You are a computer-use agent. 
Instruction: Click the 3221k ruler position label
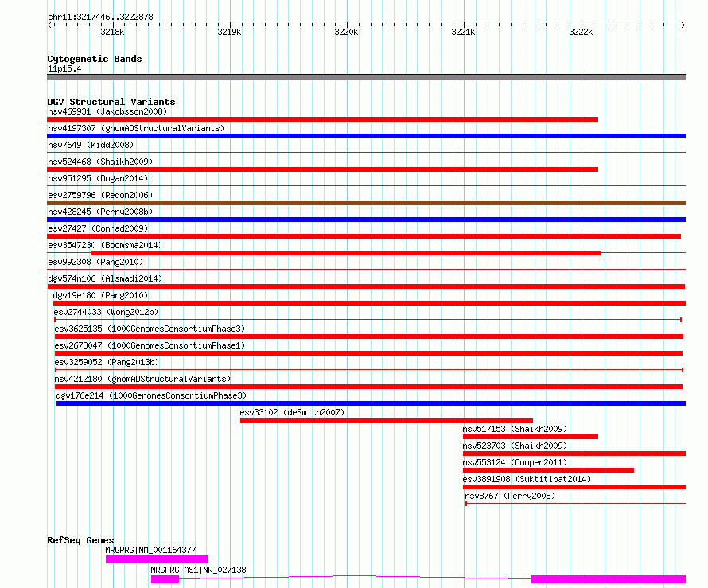tap(463, 32)
